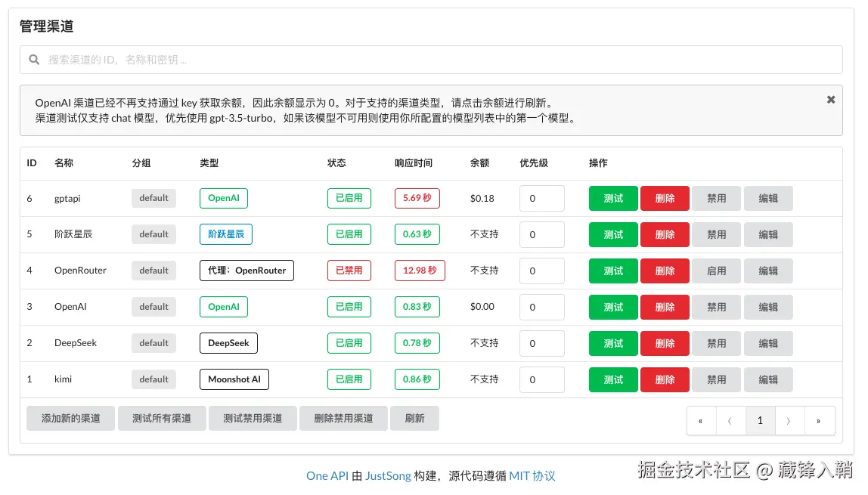The height and width of the screenshot is (495, 868).
Task: Focus the channel search field
Action: (x=431, y=60)
